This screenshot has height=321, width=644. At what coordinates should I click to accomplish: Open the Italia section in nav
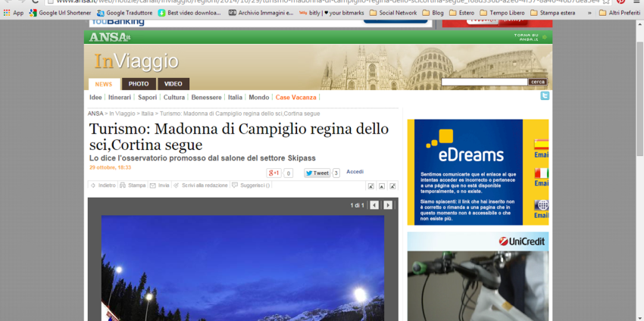point(236,98)
